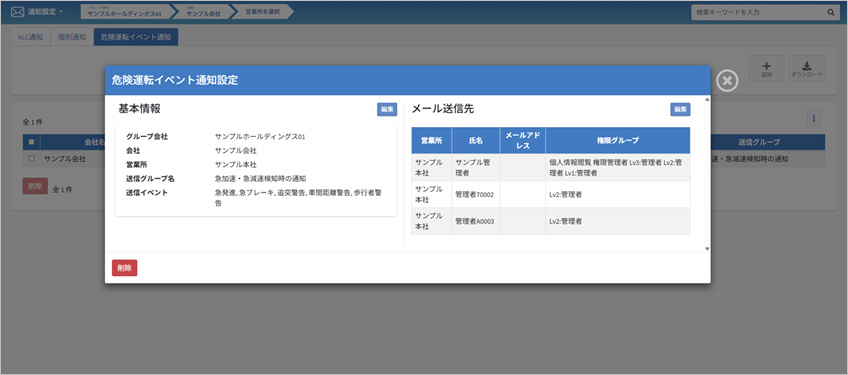
Task: Select the 管理者A0003 name cell
Action: click(476, 221)
